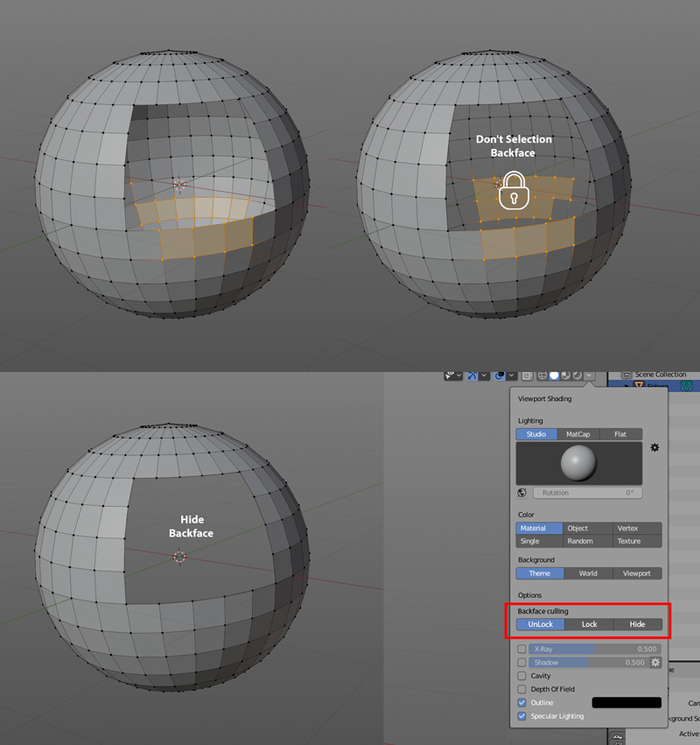Set Color to Material
700x745 pixels.
click(540, 529)
